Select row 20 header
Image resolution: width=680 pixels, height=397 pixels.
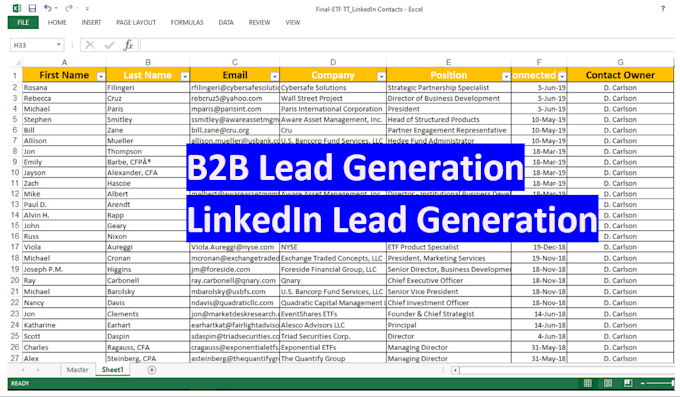[15, 280]
